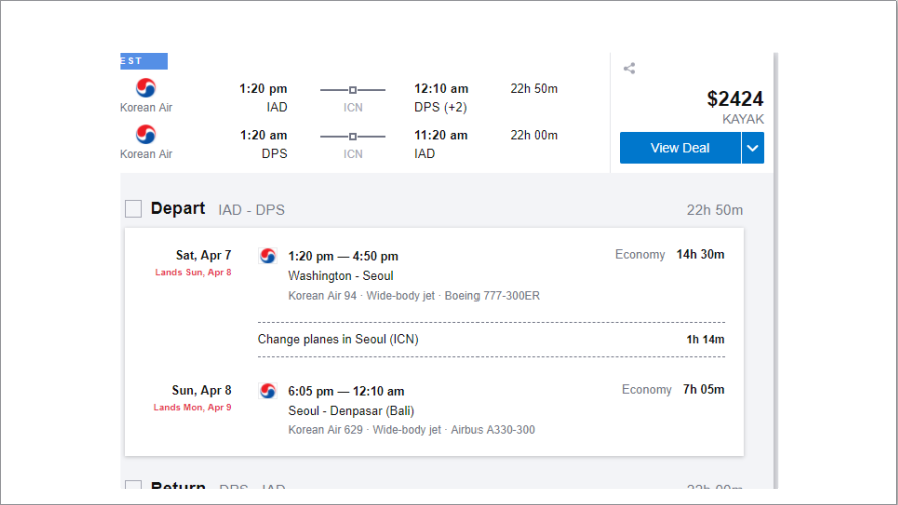Select the Washington - Seoul flight segment
The height and width of the screenshot is (505, 898).
pyautogui.click(x=340, y=275)
